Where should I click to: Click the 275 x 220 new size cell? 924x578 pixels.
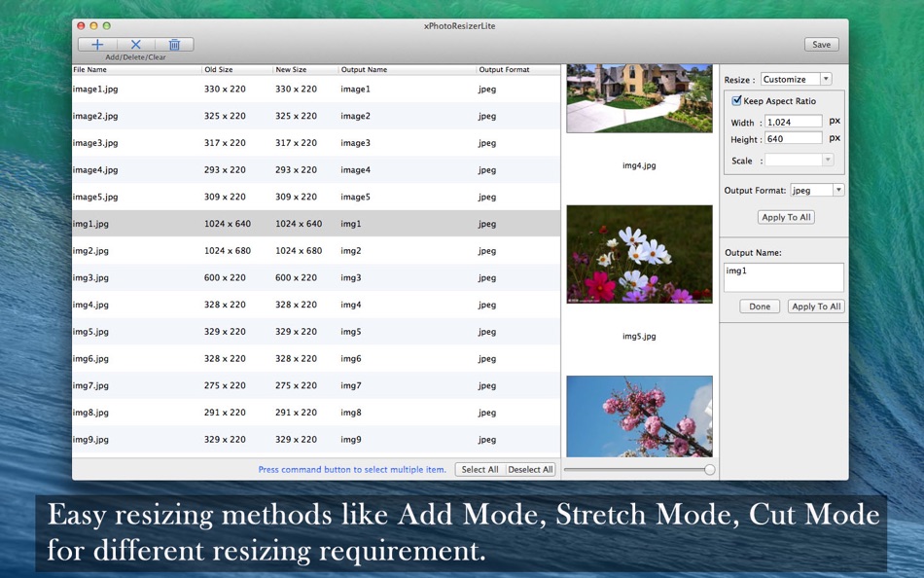pos(296,385)
